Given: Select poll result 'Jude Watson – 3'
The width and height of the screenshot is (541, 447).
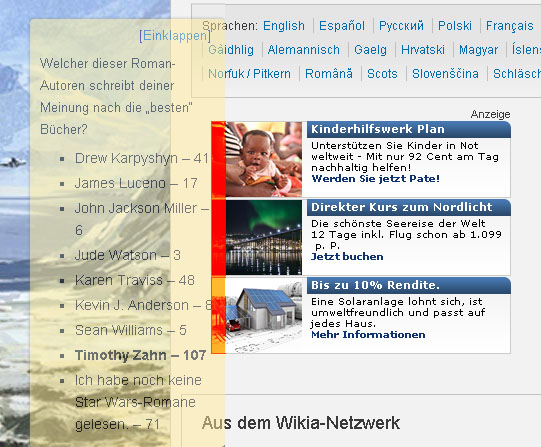Looking at the screenshot, I should click(x=128, y=256).
